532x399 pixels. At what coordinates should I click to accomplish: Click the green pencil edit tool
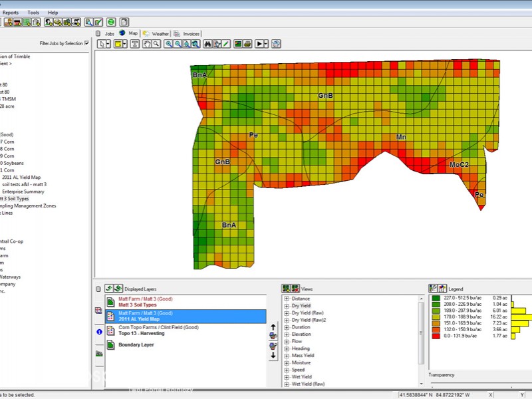(x=226, y=44)
